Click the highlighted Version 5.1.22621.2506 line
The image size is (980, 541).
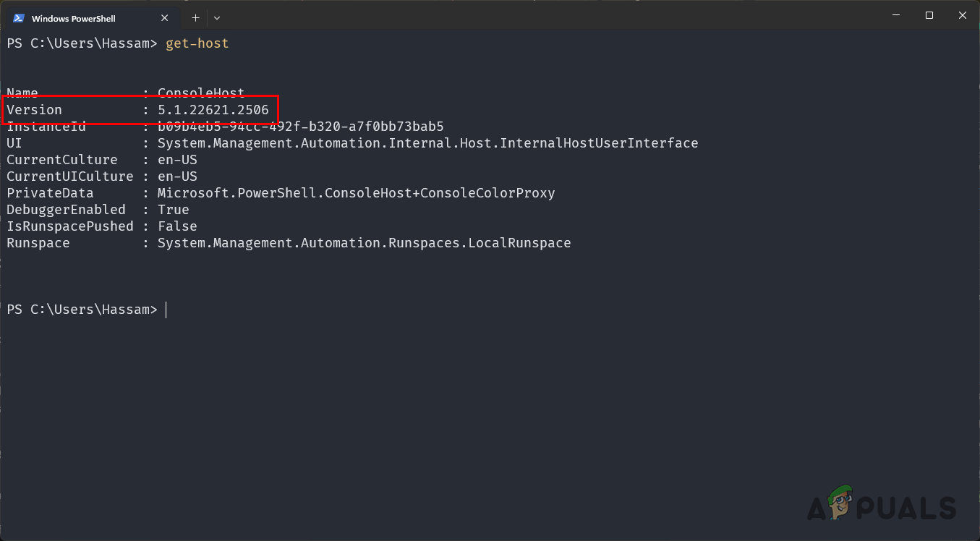pos(141,109)
